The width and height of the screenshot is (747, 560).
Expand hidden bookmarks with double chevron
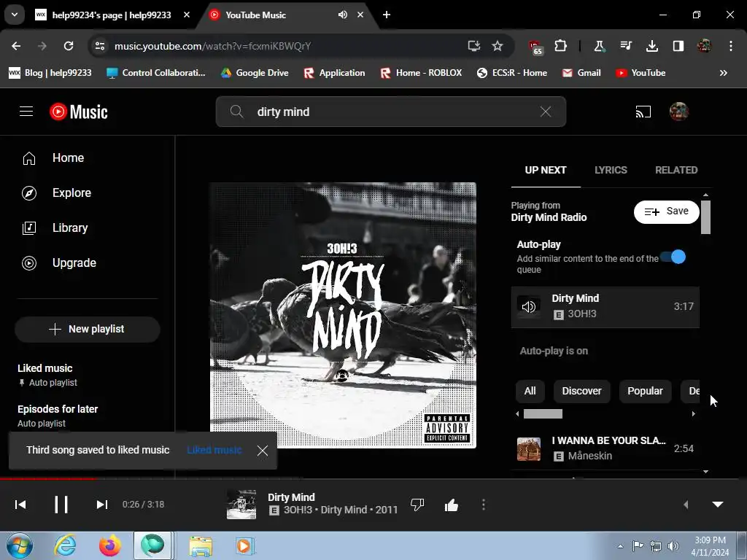pos(723,73)
